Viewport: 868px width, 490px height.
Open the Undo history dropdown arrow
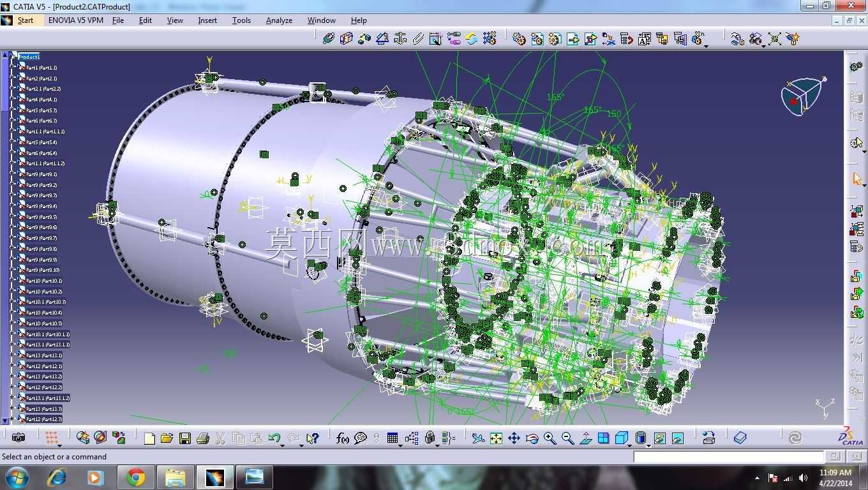click(283, 445)
